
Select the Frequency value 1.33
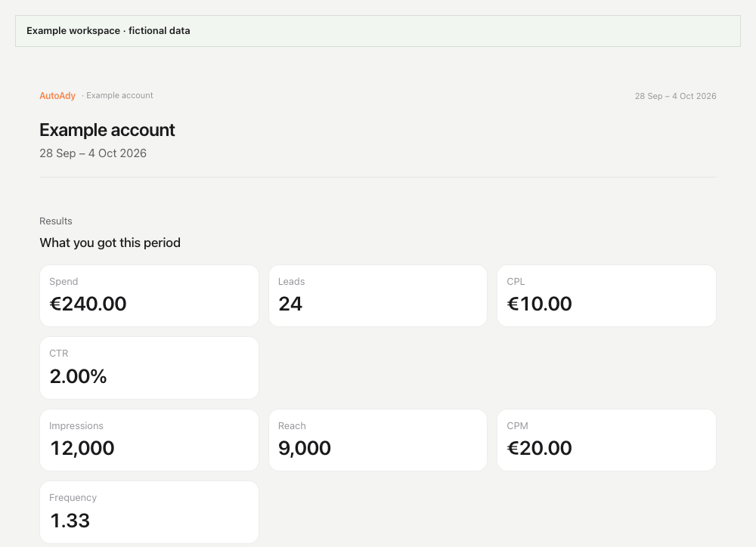click(70, 521)
